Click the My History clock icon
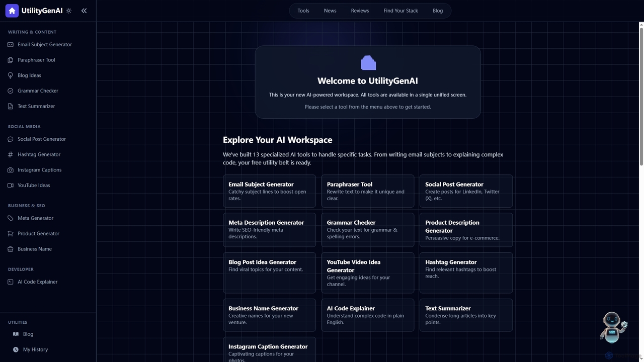Screen dimensions: 644x362 tap(16, 349)
